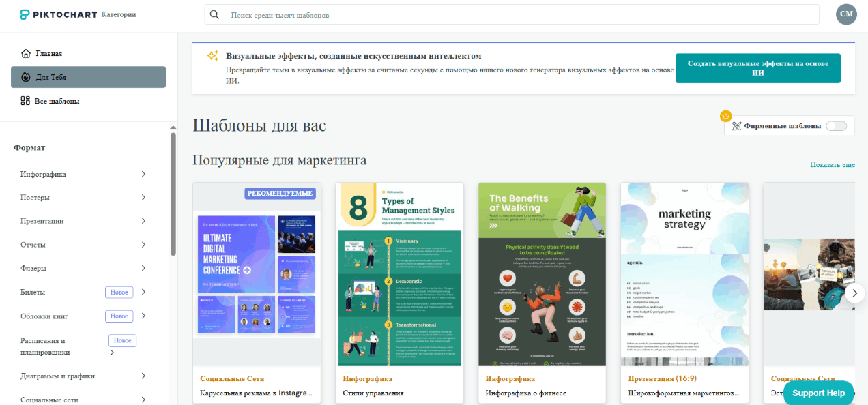Click Социальные Сети label under first card
This screenshot has width=868, height=405.
pyautogui.click(x=232, y=378)
